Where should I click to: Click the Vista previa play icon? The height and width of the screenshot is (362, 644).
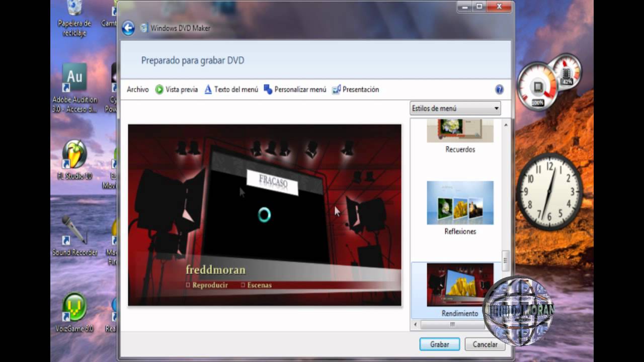159,90
